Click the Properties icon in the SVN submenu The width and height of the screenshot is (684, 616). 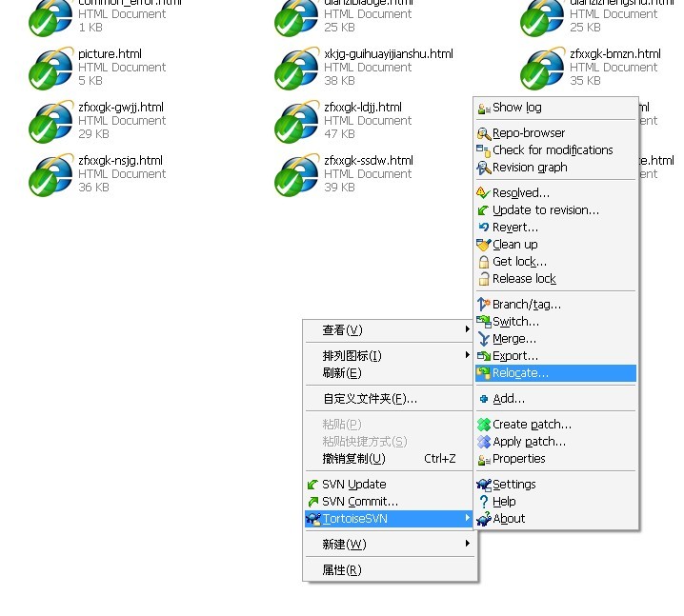(x=484, y=460)
